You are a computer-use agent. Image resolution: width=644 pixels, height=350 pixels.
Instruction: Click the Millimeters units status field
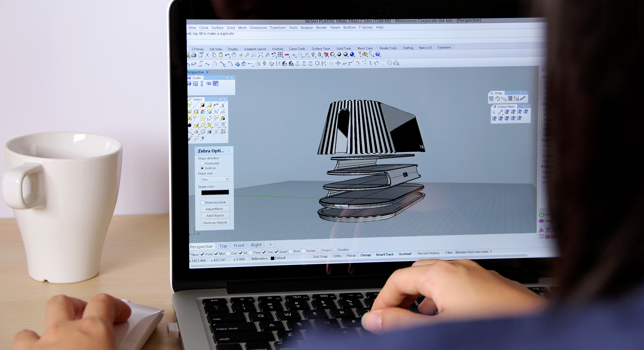259,259
